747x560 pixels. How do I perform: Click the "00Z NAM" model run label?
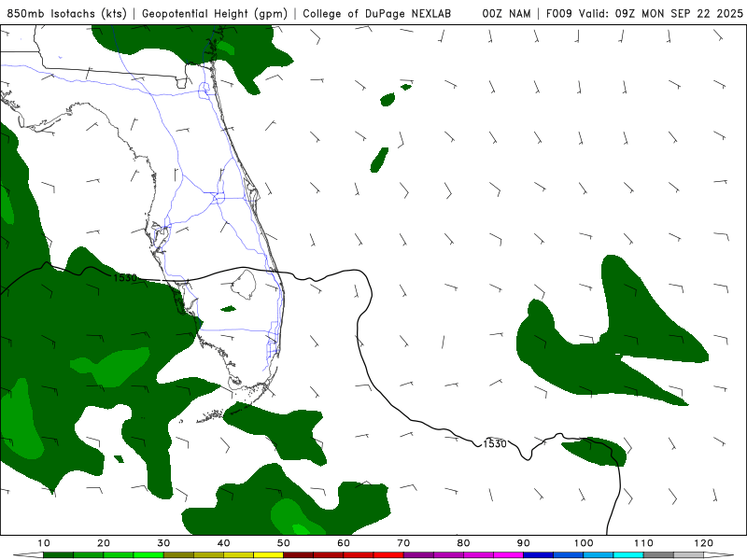pos(506,14)
